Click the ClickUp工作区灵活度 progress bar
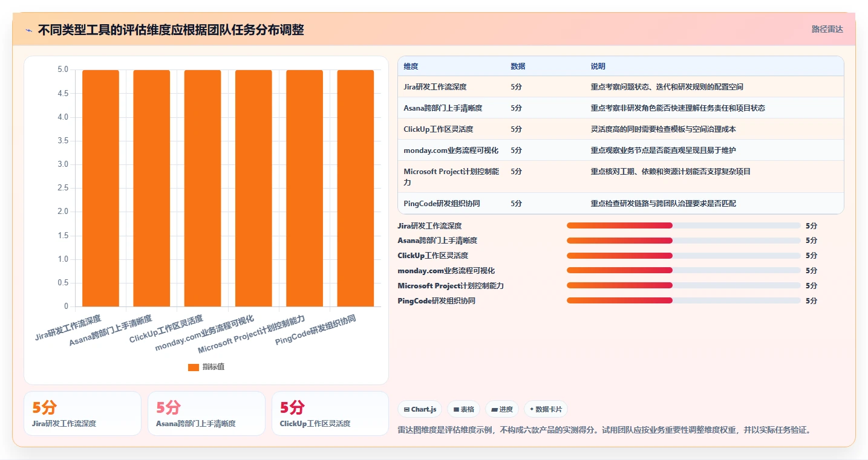This screenshot has width=868, height=460. (684, 256)
